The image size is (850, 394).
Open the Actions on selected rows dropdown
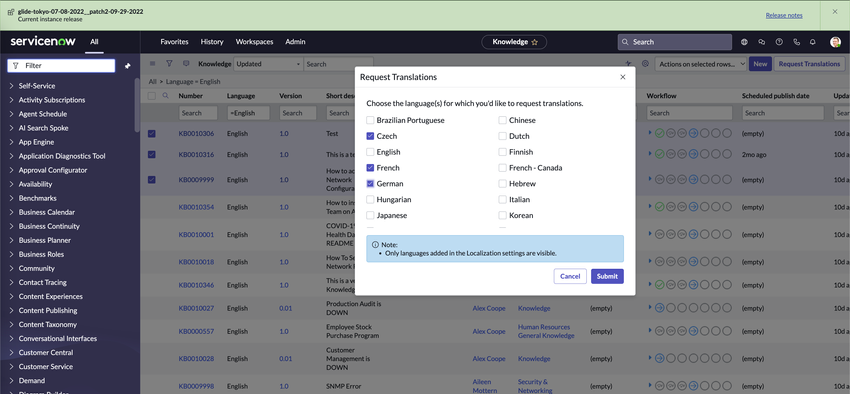701,64
